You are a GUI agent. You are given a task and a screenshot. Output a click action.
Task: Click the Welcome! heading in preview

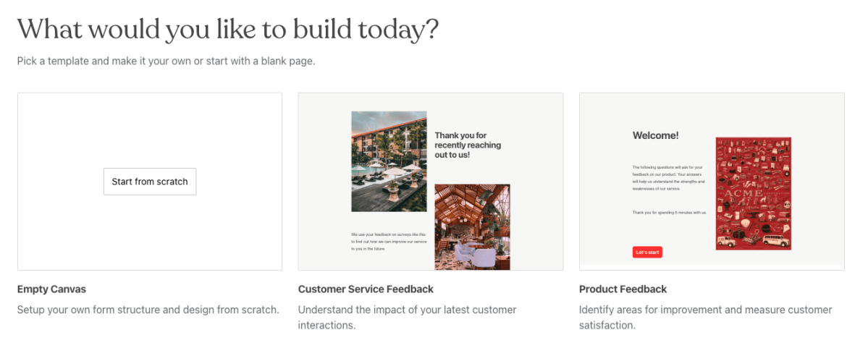(655, 135)
